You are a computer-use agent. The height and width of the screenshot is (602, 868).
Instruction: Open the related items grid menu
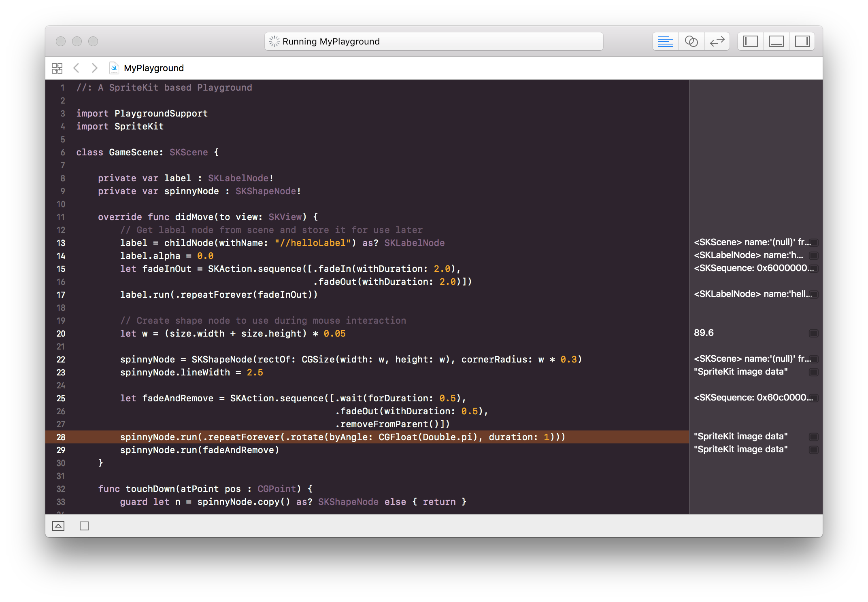tap(57, 68)
